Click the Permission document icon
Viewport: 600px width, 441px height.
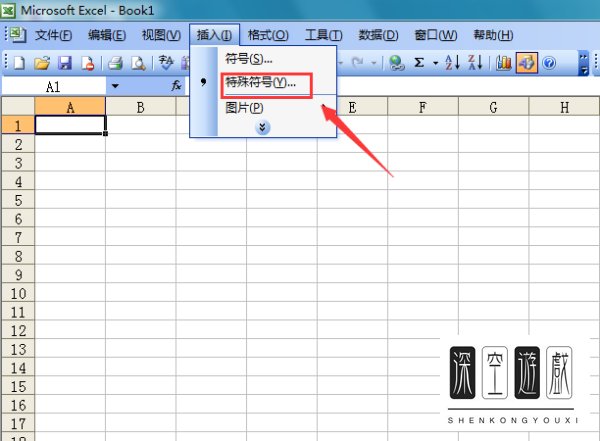(88, 63)
